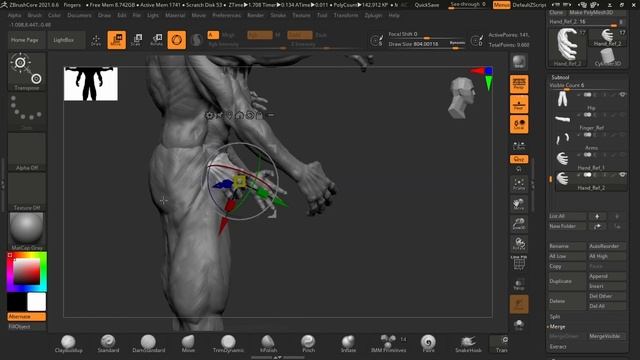Image resolution: width=640 pixels, height=360 pixels.
Task: Open the Preferences menu
Action: pos(227,15)
